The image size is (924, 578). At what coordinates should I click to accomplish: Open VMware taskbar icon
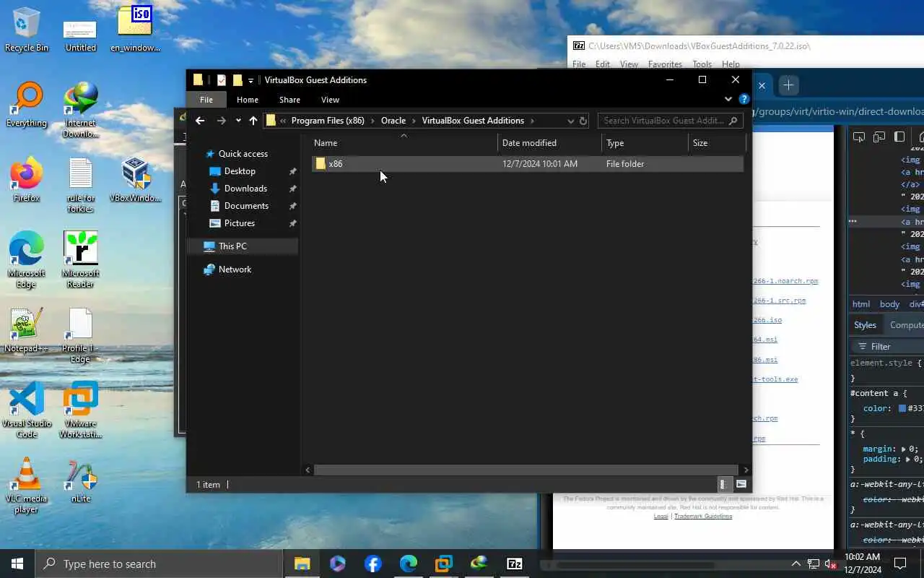tap(444, 564)
